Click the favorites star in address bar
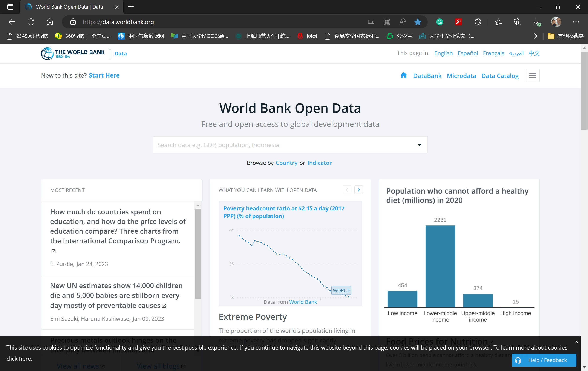 [x=418, y=22]
